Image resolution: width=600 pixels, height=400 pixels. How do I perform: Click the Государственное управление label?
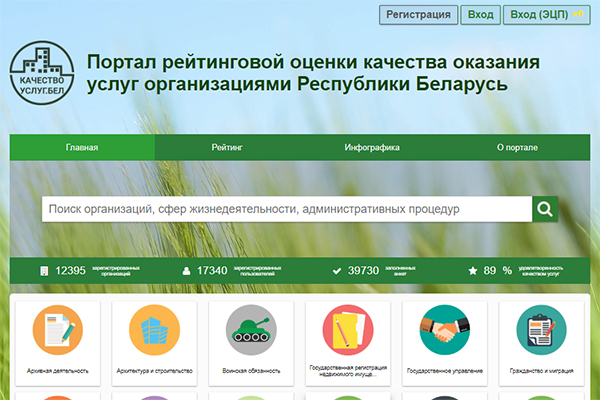click(445, 371)
